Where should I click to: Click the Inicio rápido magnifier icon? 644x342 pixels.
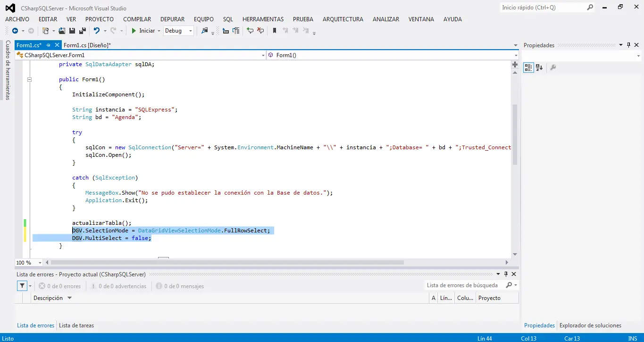[x=590, y=8]
